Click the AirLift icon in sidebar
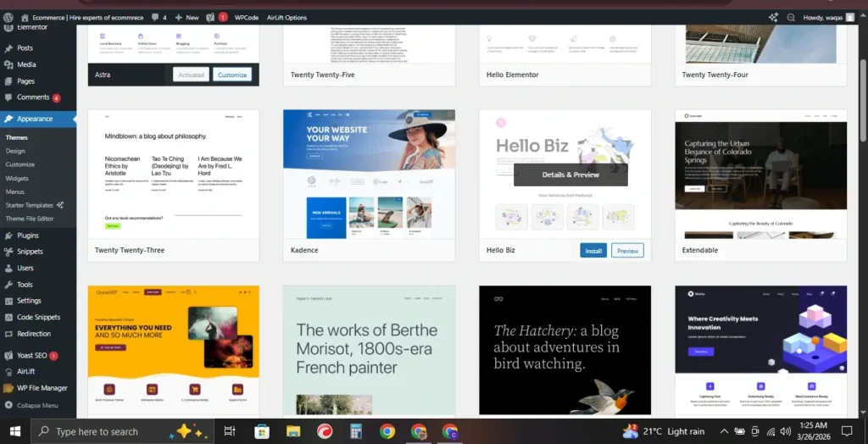 8,371
